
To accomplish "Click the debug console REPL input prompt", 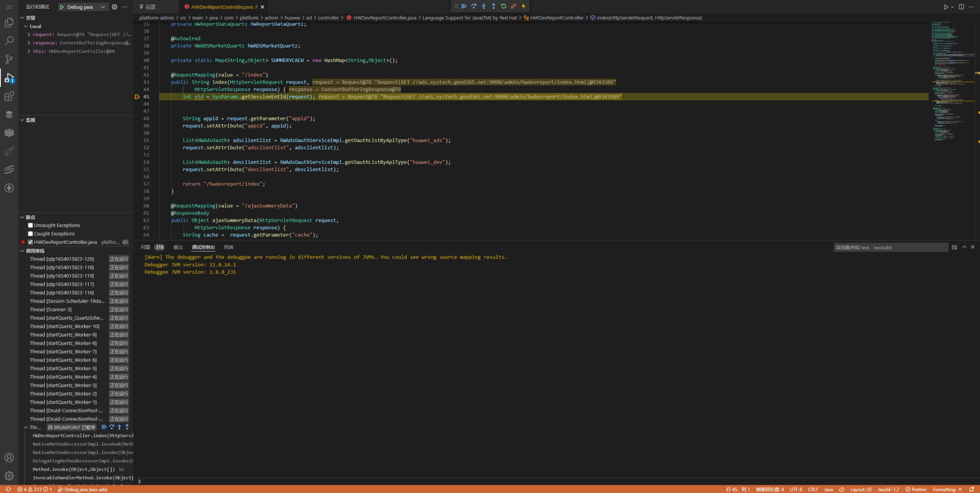I will click(x=557, y=481).
